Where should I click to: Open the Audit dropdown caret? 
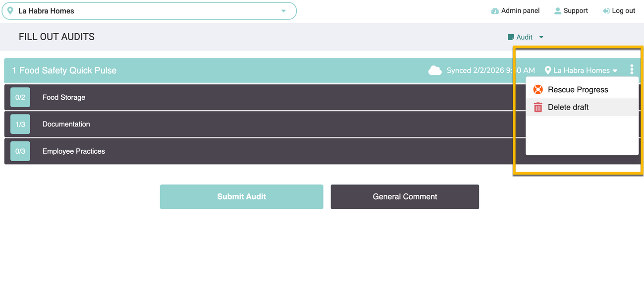coord(541,37)
